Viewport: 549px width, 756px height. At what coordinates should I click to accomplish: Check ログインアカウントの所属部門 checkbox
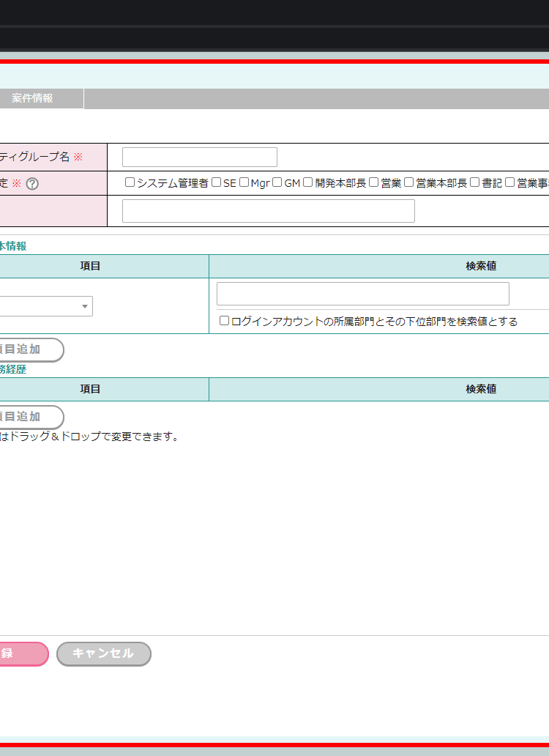coord(224,321)
